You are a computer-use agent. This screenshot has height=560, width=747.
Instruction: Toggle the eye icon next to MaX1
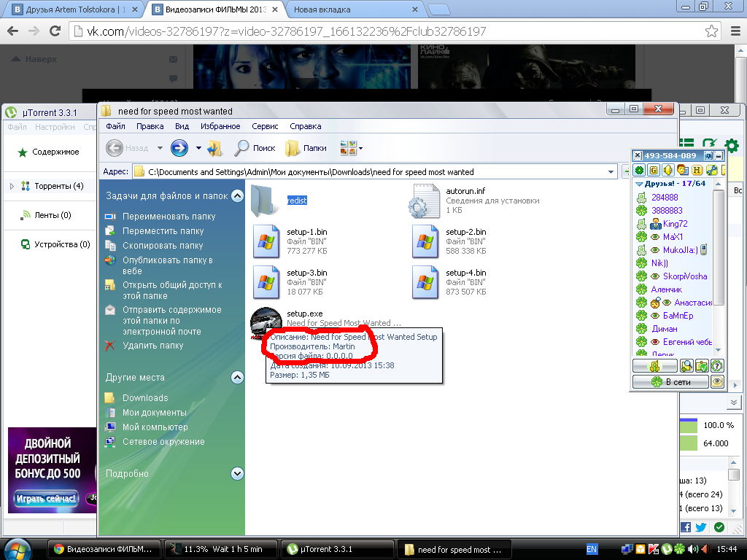pos(655,237)
